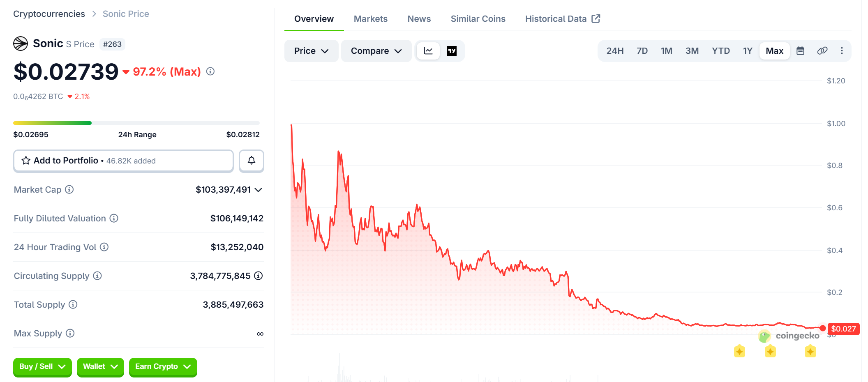Click the $0.02739 current price text
This screenshot has width=868, height=382.
pyautogui.click(x=66, y=72)
